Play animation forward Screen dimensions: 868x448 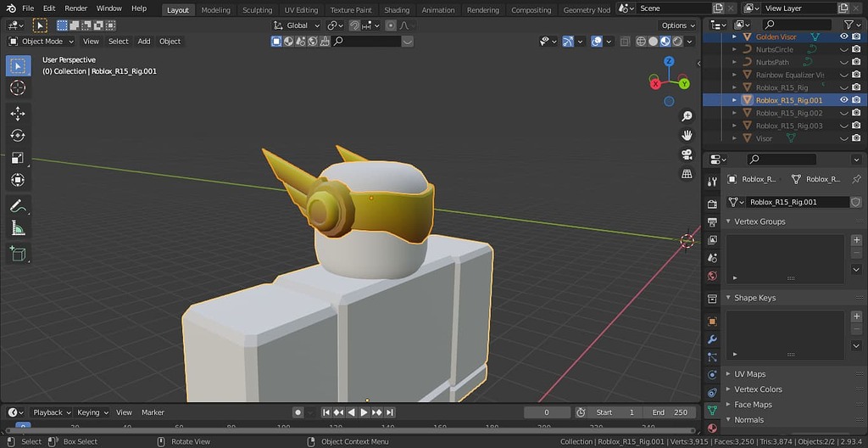(364, 412)
